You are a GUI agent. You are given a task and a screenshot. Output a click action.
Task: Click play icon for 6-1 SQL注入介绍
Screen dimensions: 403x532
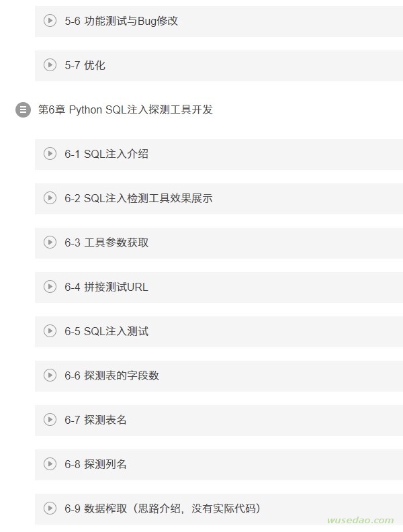pyautogui.click(x=50, y=153)
